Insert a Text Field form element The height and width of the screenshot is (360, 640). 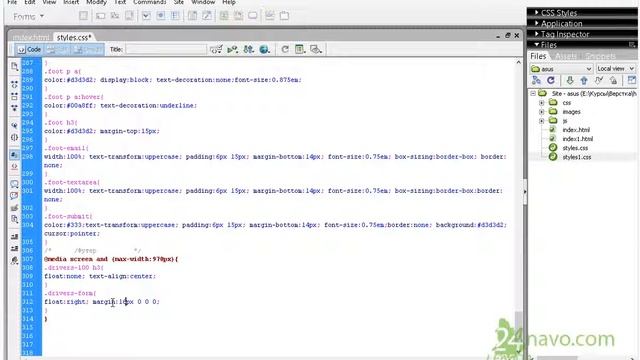100,16
